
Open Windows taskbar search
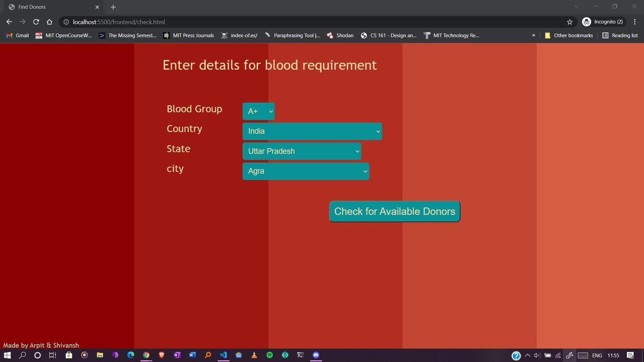coord(22,355)
